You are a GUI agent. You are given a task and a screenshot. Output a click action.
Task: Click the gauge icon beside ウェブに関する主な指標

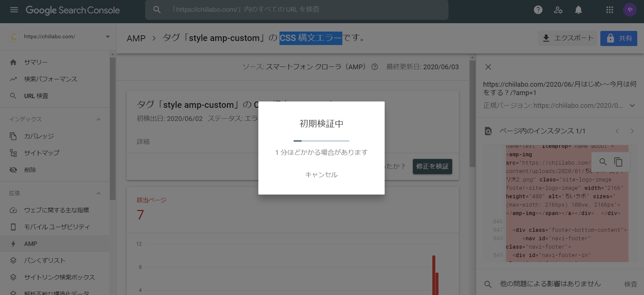13,210
